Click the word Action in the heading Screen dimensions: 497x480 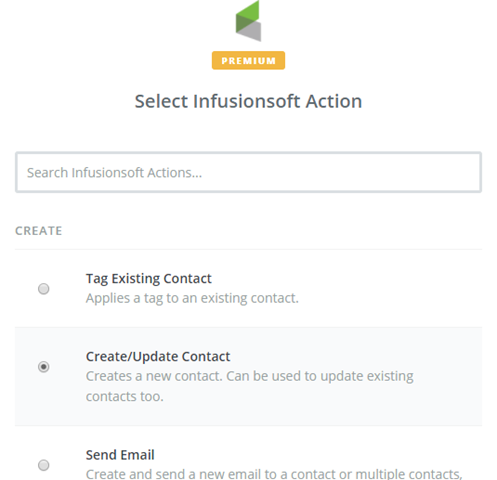pos(334,101)
